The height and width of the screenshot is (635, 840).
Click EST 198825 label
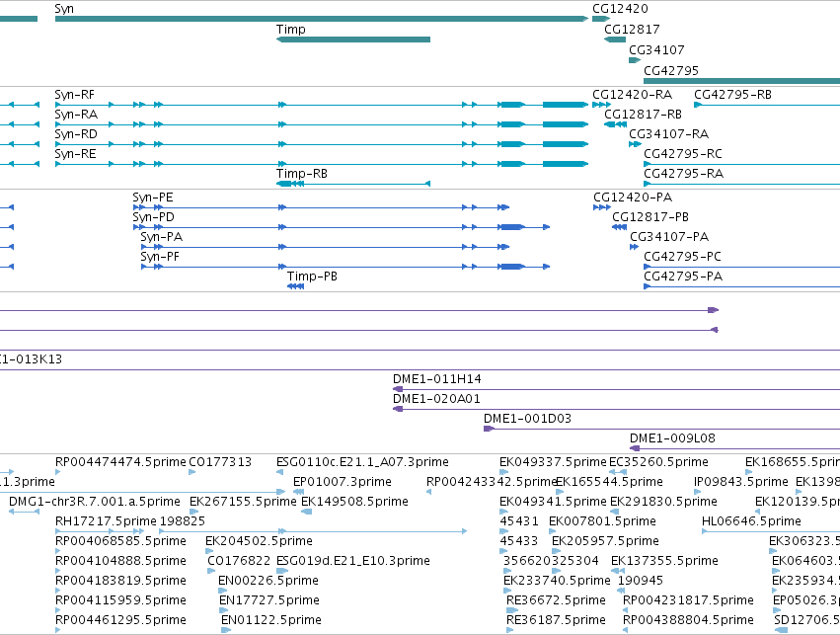183,521
